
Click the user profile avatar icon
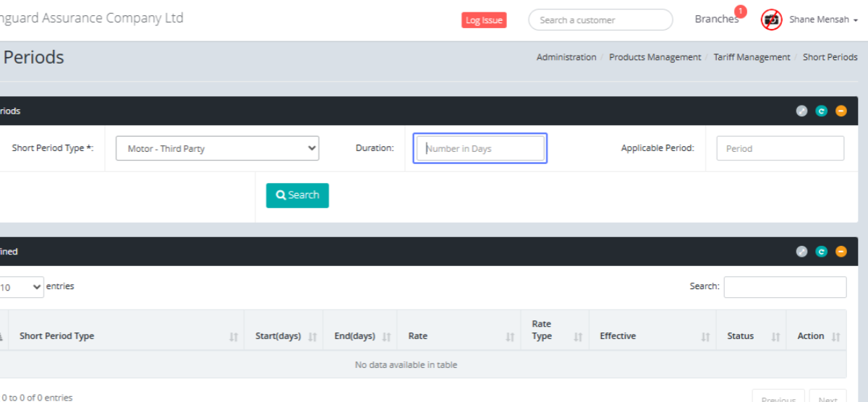tap(772, 20)
